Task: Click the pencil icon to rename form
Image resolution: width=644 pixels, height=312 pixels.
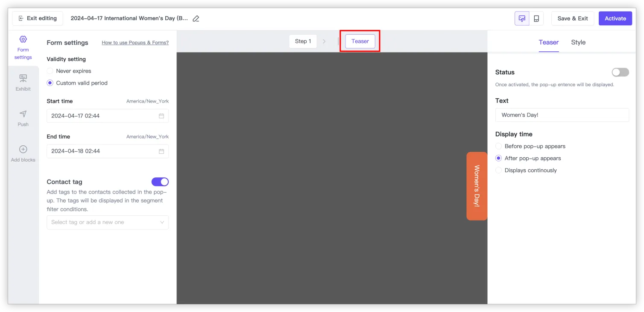Action: click(x=196, y=18)
